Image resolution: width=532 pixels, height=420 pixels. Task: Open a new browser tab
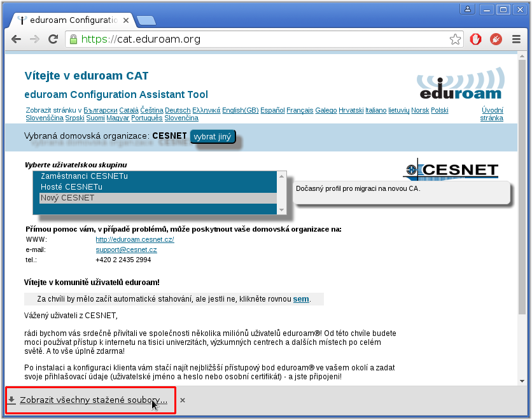(x=146, y=20)
